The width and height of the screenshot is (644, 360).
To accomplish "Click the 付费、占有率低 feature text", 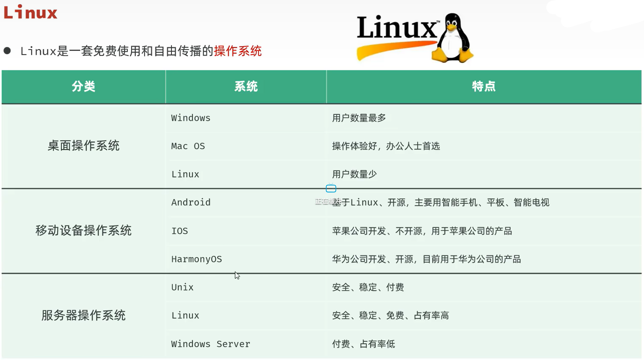I will 363,344.
